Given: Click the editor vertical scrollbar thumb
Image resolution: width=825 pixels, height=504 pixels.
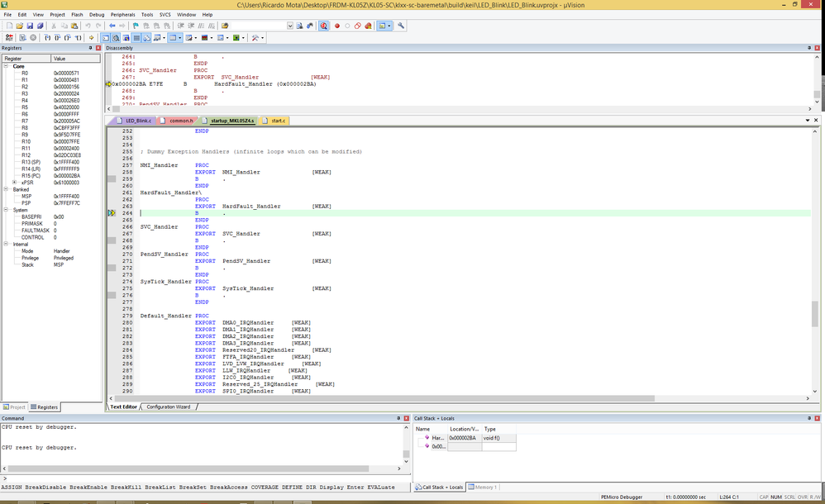Looking at the screenshot, I should tap(815, 314).
